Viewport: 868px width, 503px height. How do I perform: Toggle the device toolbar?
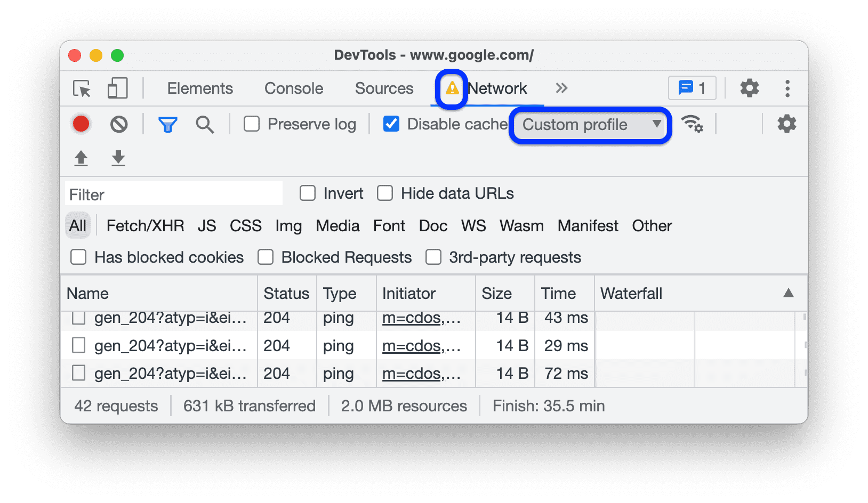(x=117, y=88)
